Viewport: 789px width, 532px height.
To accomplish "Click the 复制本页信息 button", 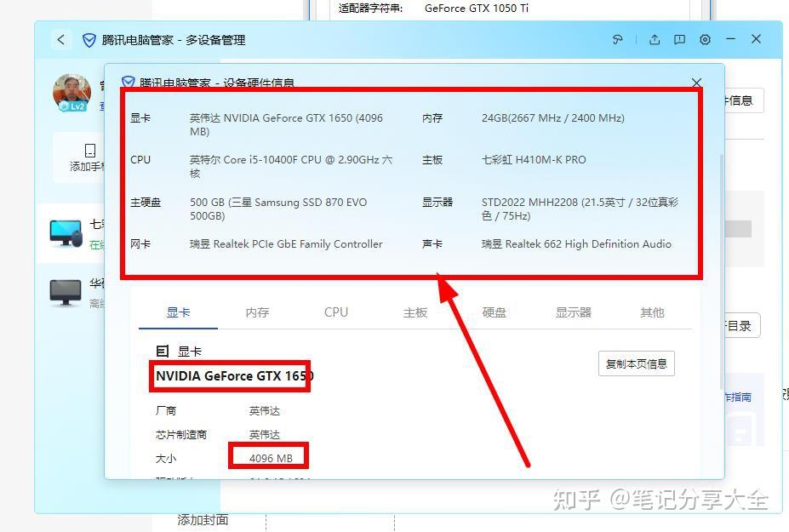I will (637, 364).
